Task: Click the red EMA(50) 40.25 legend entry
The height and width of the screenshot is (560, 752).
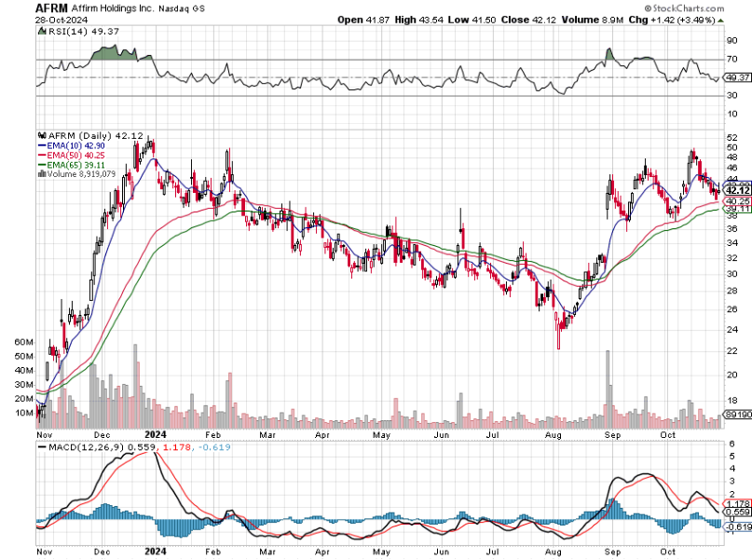Action: (x=71, y=155)
